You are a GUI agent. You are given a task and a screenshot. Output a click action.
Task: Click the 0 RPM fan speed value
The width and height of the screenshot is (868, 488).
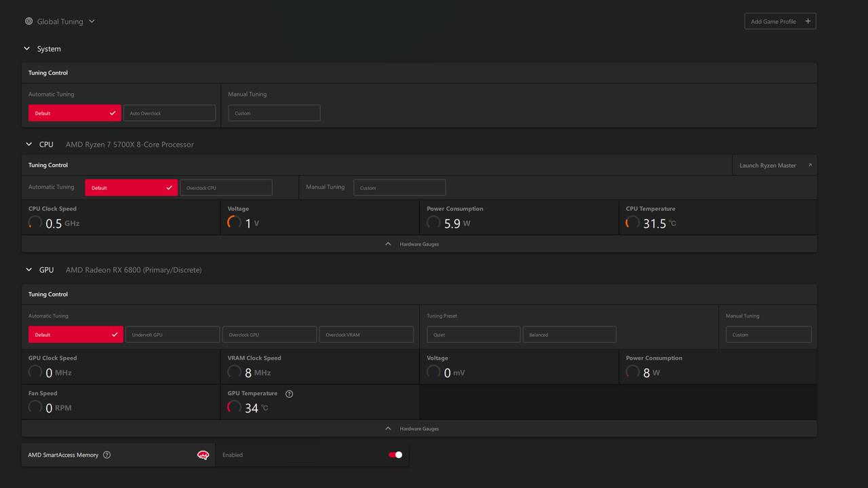pos(58,408)
